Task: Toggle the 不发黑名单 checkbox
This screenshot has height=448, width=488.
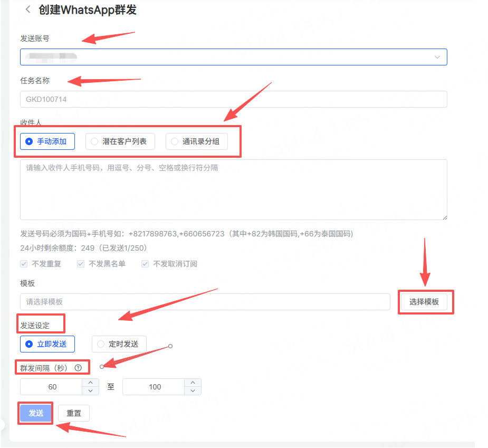Action: click(81, 264)
